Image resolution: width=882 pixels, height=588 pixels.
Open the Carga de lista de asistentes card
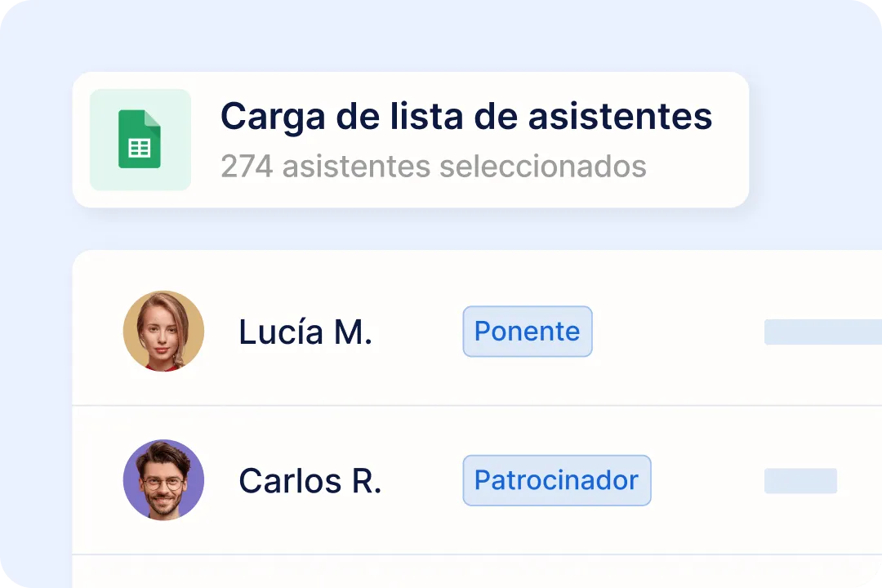[410, 140]
